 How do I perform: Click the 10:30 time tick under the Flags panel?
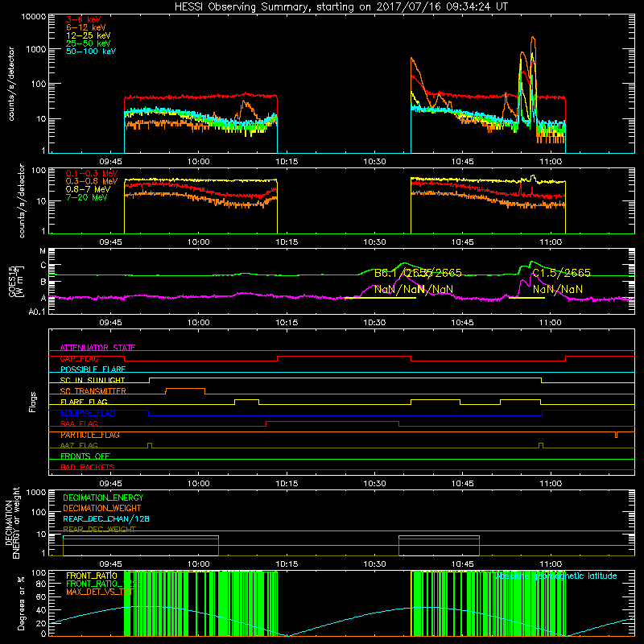tap(374, 484)
